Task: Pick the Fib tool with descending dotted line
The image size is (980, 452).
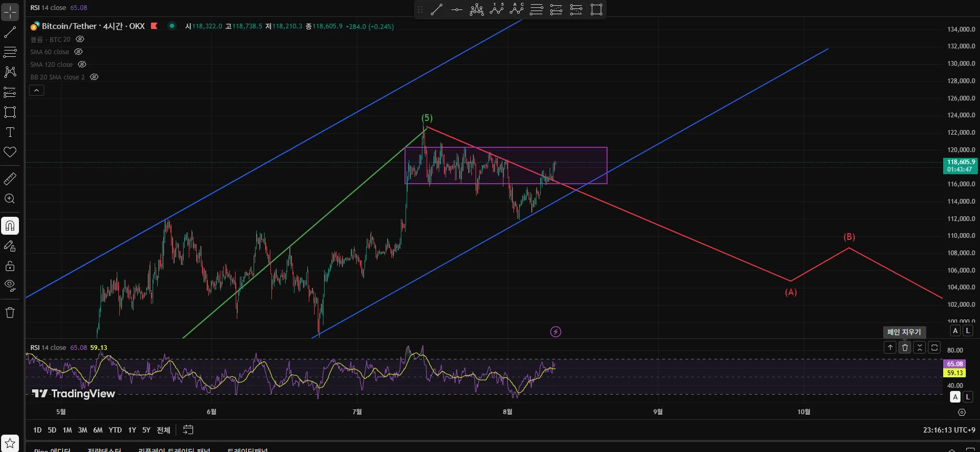Action: tap(576, 9)
